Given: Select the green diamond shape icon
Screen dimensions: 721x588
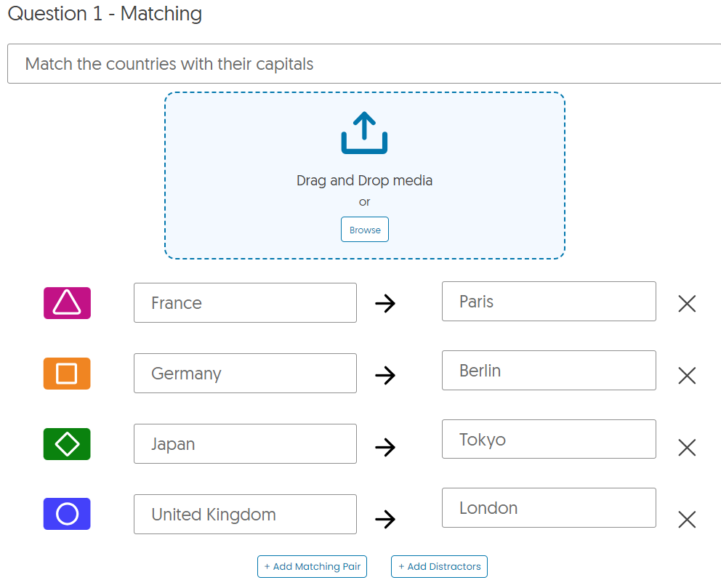Looking at the screenshot, I should (67, 444).
